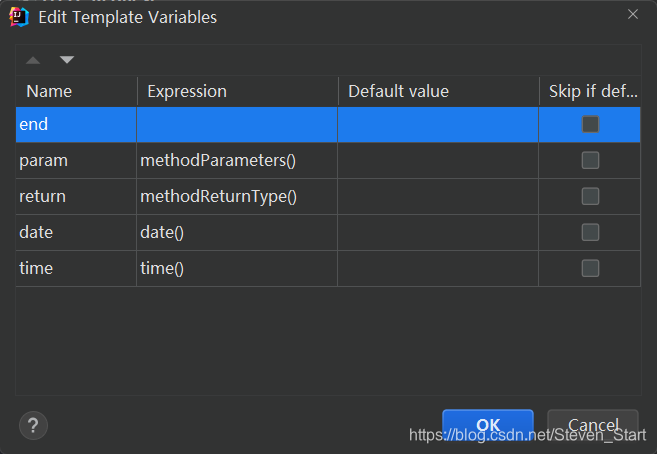
Task: Click the Expression column header
Action: [238, 91]
